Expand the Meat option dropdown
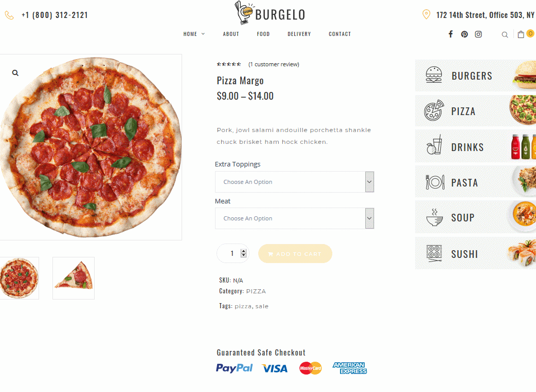Viewport: 536px width, 392px height. (x=294, y=218)
